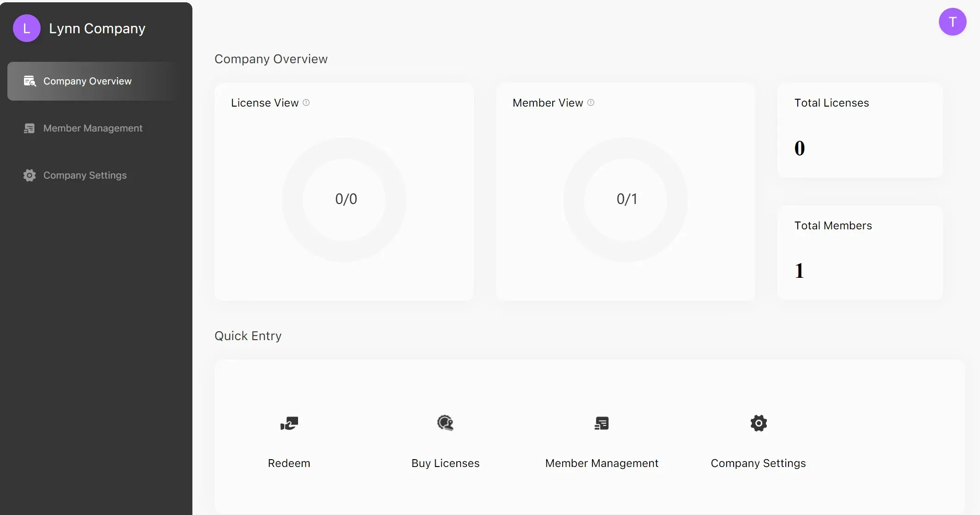Click the Member Management sidebar icon
The width and height of the screenshot is (980, 515).
29,128
